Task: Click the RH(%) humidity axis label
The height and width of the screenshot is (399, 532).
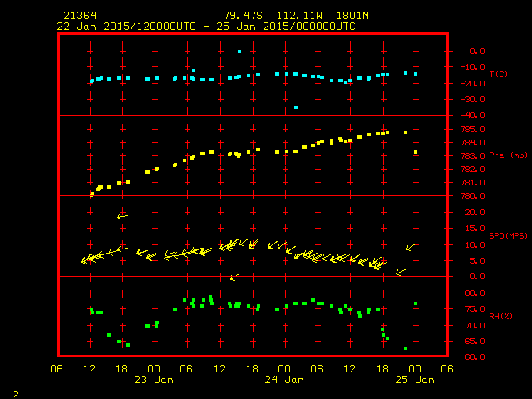Action: coord(500,317)
